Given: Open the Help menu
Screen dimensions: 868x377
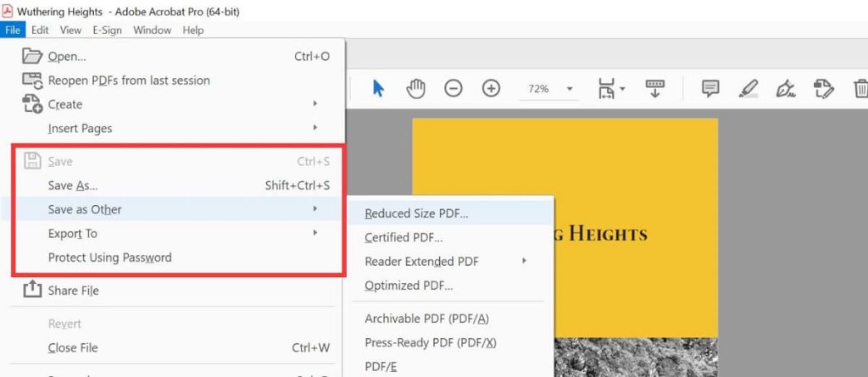Looking at the screenshot, I should point(193,30).
